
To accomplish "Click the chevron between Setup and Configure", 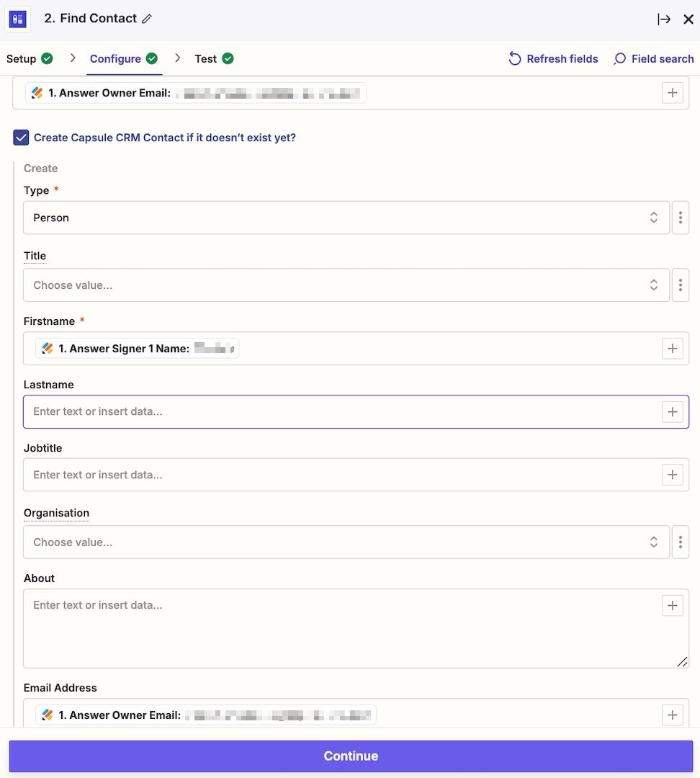I will 73,58.
